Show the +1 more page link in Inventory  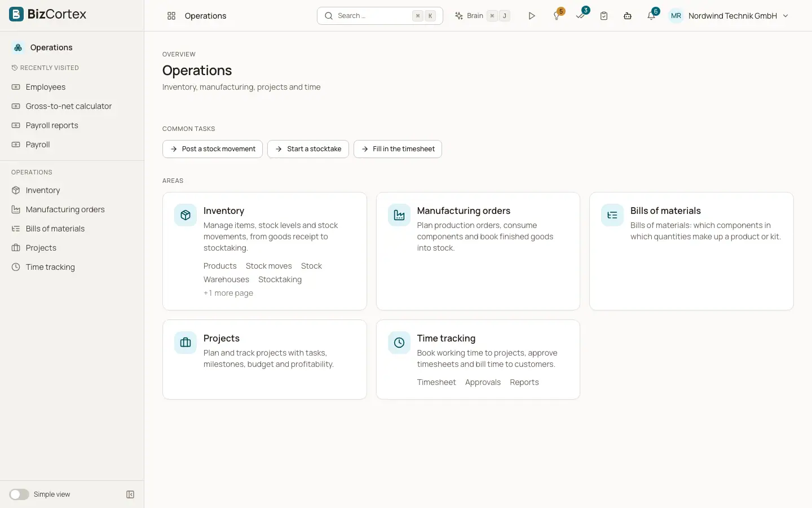[x=228, y=293]
